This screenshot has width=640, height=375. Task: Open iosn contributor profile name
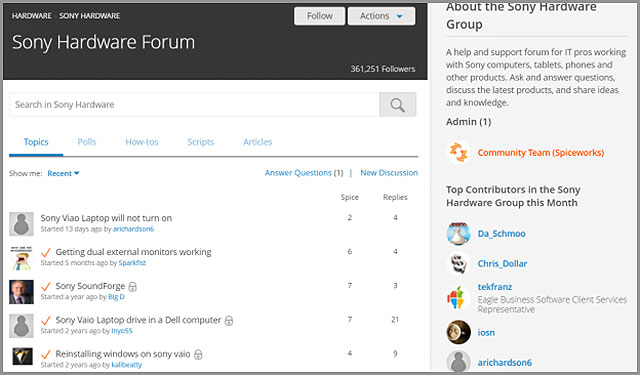tap(486, 333)
